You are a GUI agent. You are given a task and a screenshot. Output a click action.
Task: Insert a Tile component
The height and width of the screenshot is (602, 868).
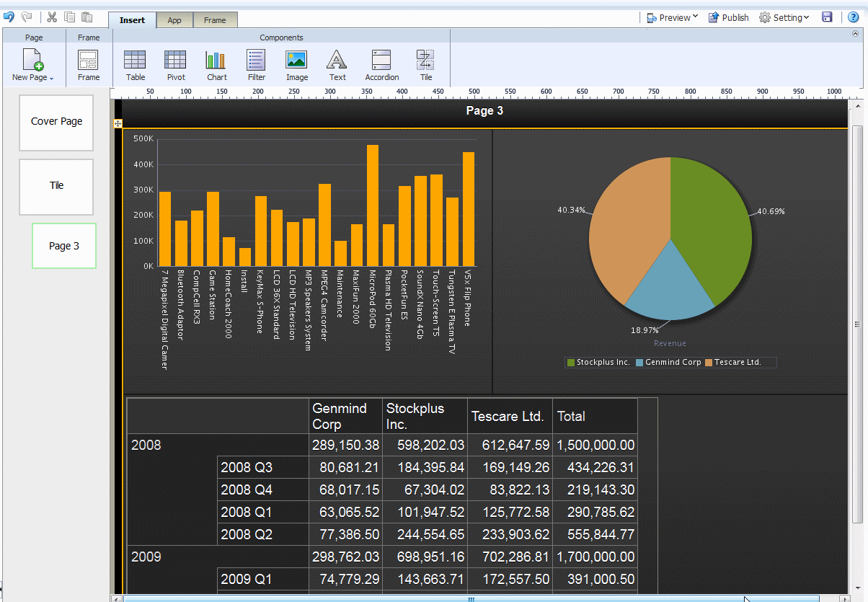coord(425,66)
